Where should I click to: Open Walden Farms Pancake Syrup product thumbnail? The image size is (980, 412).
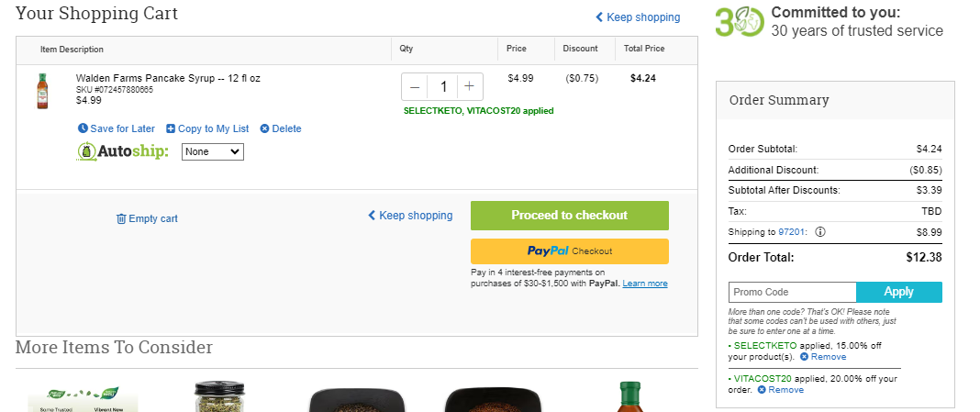[42, 91]
